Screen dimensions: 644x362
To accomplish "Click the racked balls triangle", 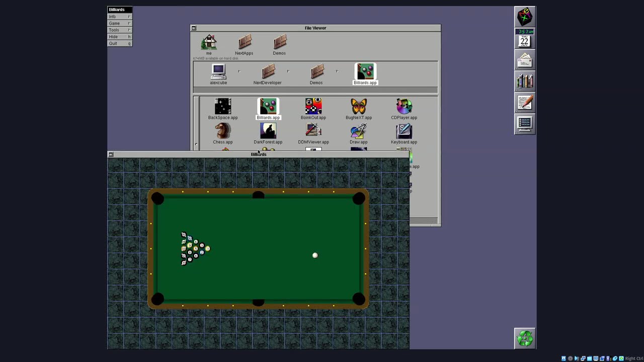I will [x=195, y=248].
